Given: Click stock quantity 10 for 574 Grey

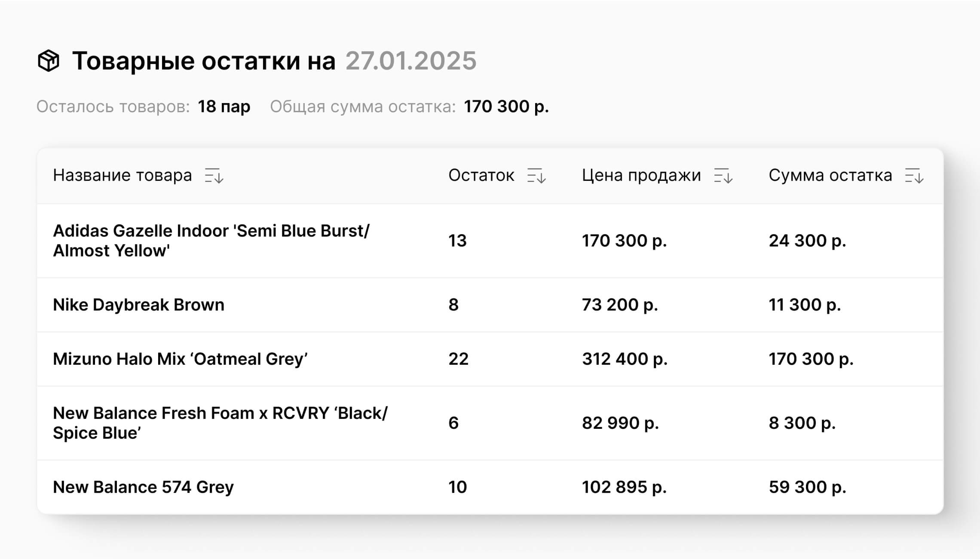Looking at the screenshot, I should [457, 487].
